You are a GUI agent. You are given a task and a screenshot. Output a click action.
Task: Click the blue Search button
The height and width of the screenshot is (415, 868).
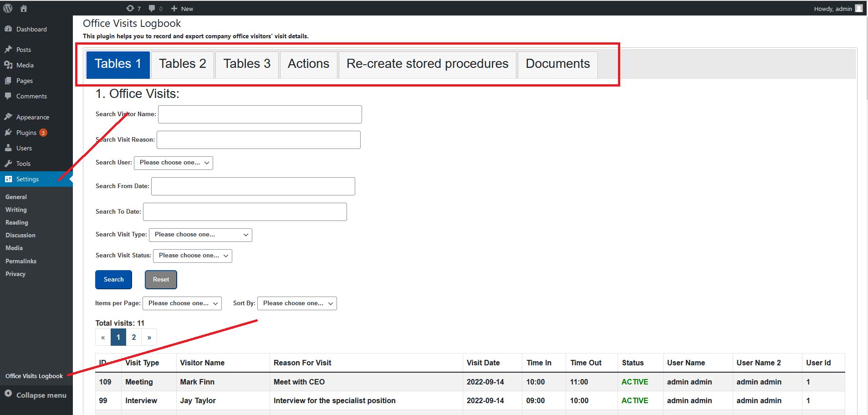pyautogui.click(x=113, y=280)
